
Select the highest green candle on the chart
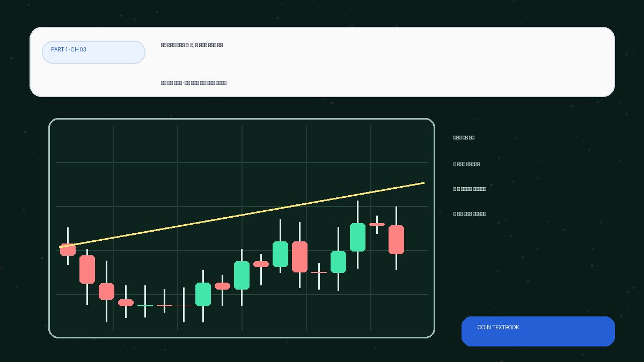[357, 237]
